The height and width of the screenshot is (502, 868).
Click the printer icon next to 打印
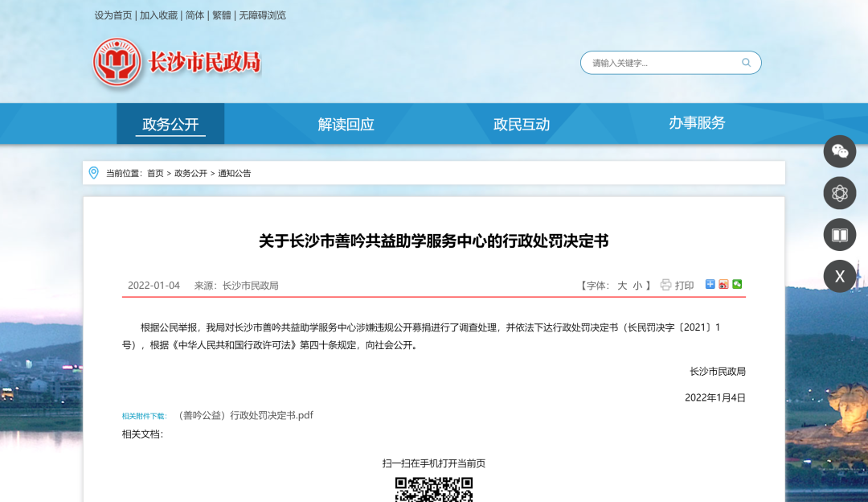tap(665, 285)
